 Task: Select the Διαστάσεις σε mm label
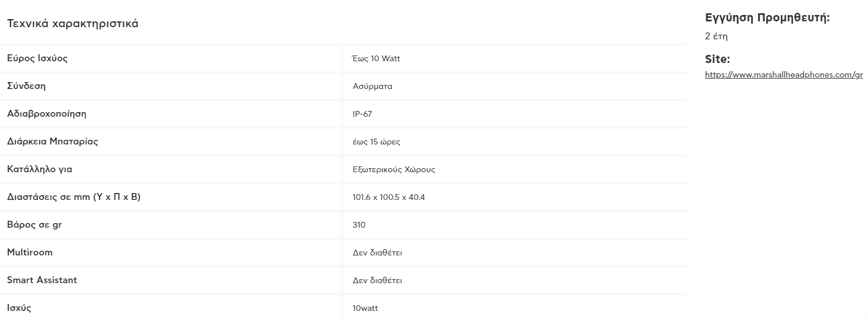tap(74, 197)
